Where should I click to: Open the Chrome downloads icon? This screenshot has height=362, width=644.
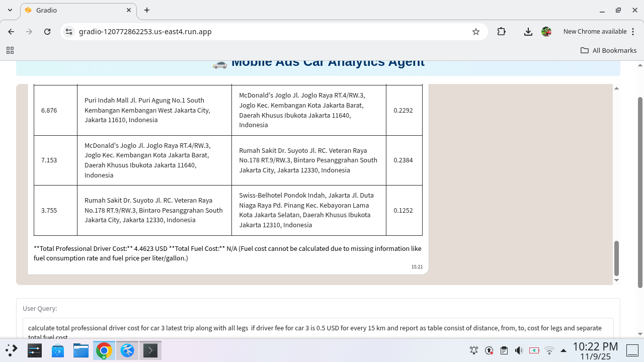click(528, 32)
